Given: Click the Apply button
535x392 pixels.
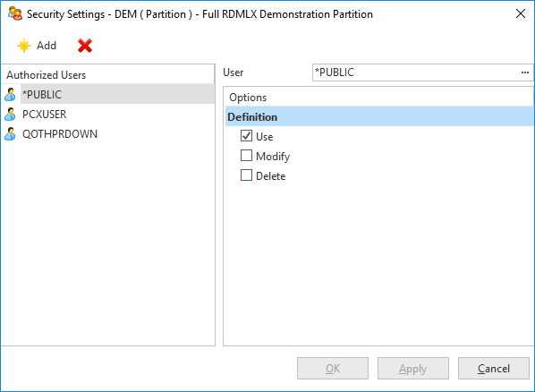Looking at the screenshot, I should (x=412, y=369).
